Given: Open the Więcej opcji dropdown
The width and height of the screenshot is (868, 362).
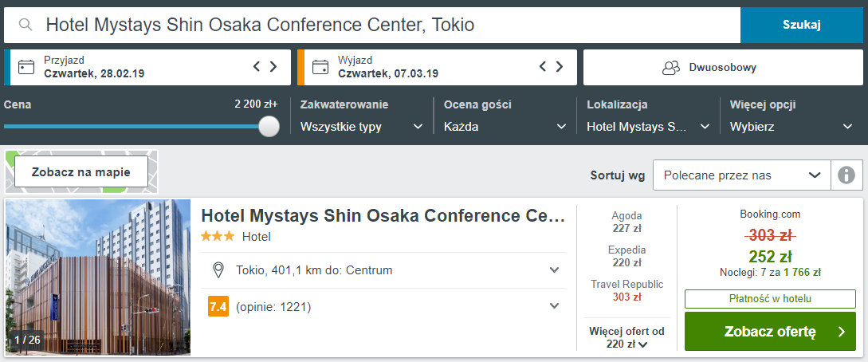Looking at the screenshot, I should [x=791, y=127].
